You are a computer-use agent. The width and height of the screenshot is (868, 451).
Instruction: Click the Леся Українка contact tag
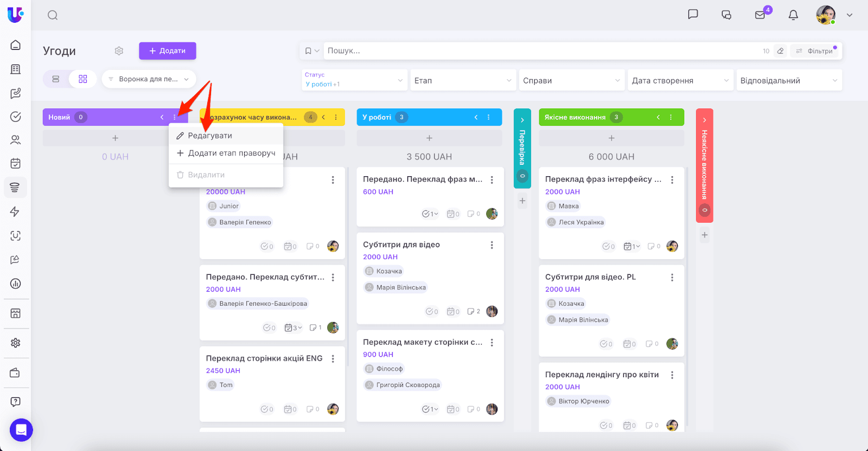click(x=575, y=222)
